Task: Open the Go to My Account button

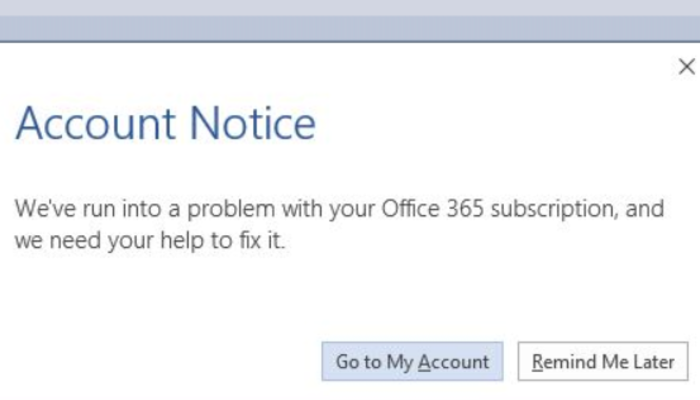Action: (x=412, y=361)
